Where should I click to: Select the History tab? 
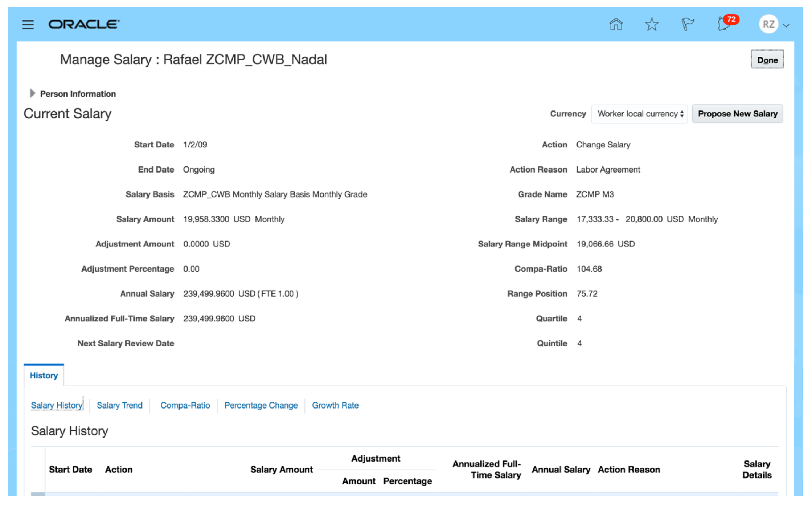pyautogui.click(x=44, y=375)
